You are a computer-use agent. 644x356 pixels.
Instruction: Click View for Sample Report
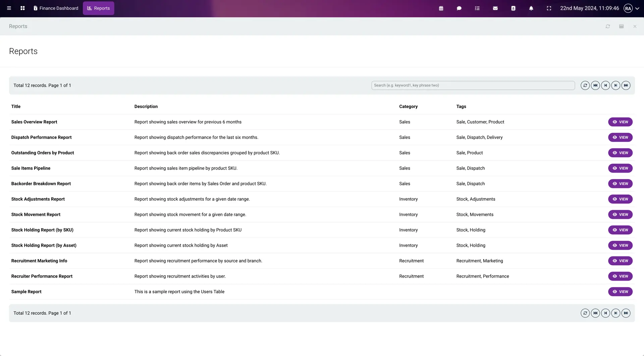point(620,292)
